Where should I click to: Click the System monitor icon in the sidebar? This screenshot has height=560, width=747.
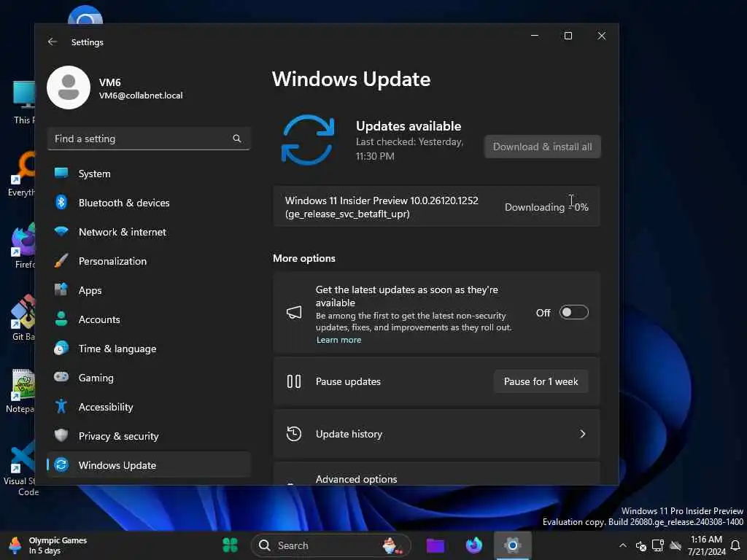[61, 174]
